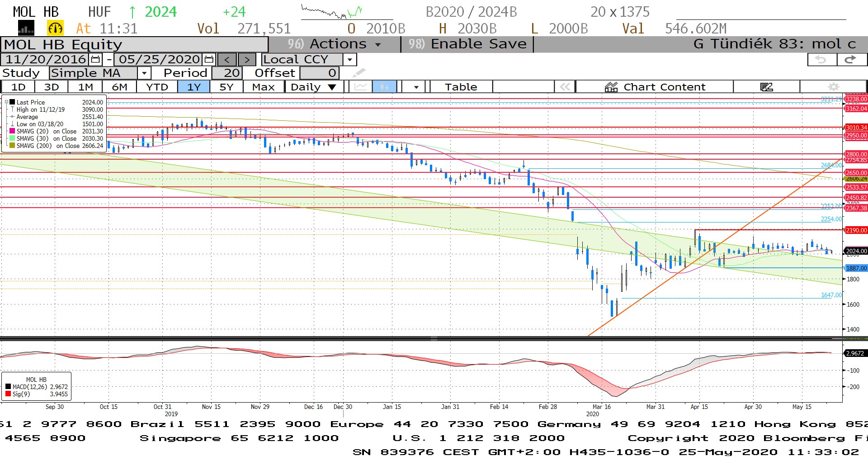Click the 1887.00 blue price label
This screenshot has width=868, height=470.
856,268
